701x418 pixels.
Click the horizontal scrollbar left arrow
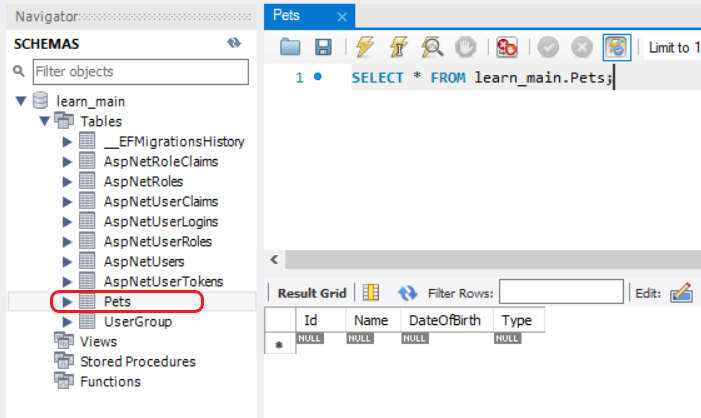pos(274,260)
